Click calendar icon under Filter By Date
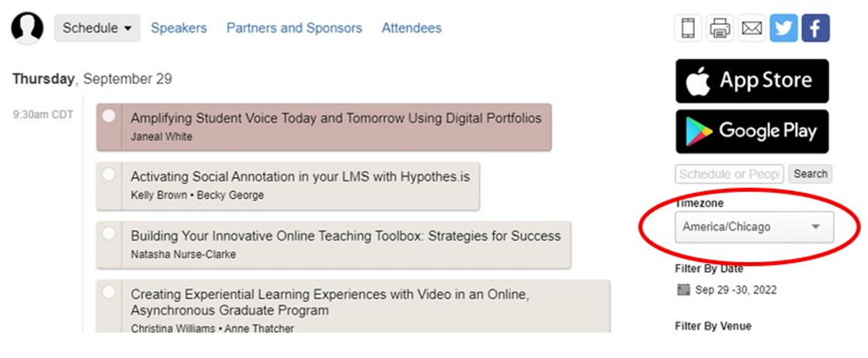The width and height of the screenshot is (868, 358). pyautogui.click(x=683, y=290)
